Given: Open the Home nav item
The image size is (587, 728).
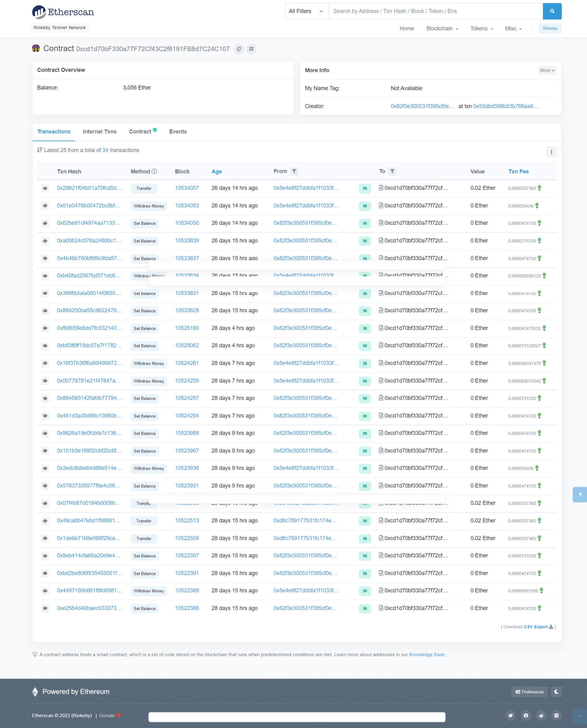Looking at the screenshot, I should tap(407, 28).
